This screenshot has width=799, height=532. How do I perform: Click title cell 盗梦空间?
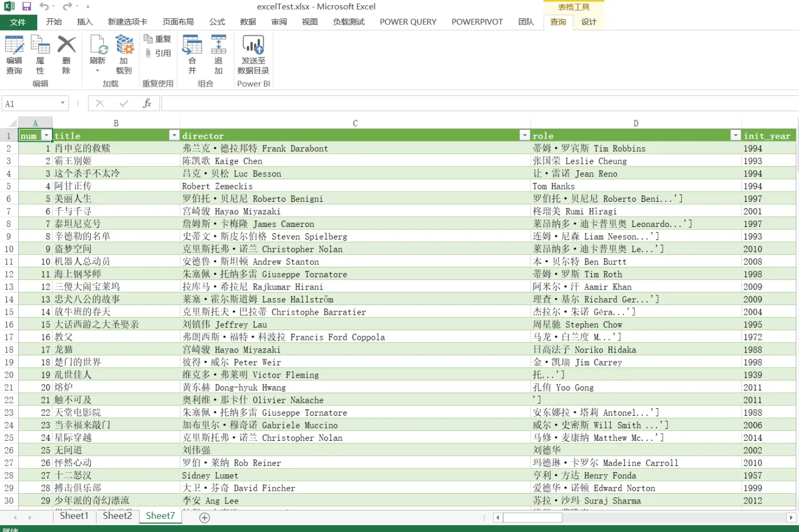[x=116, y=249]
